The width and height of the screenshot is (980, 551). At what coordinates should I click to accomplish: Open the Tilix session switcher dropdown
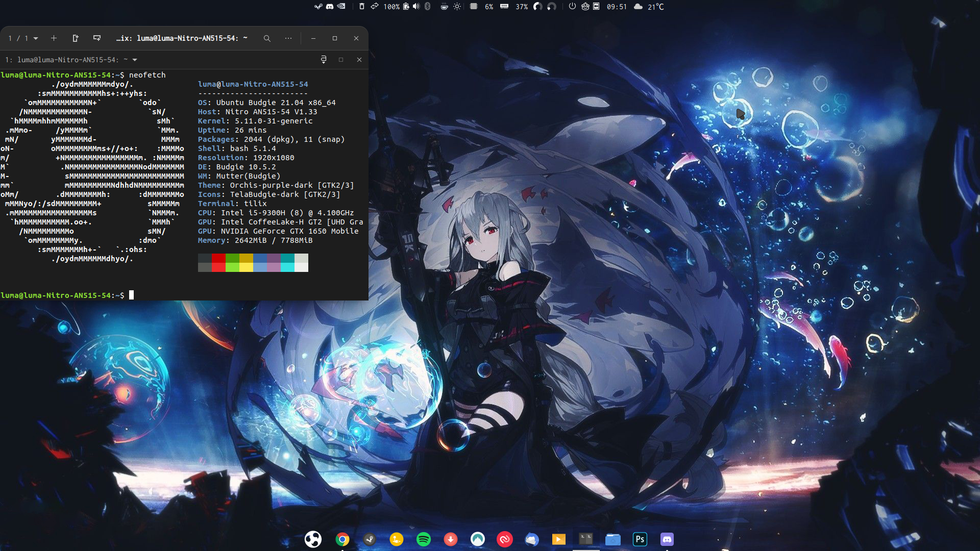click(23, 38)
